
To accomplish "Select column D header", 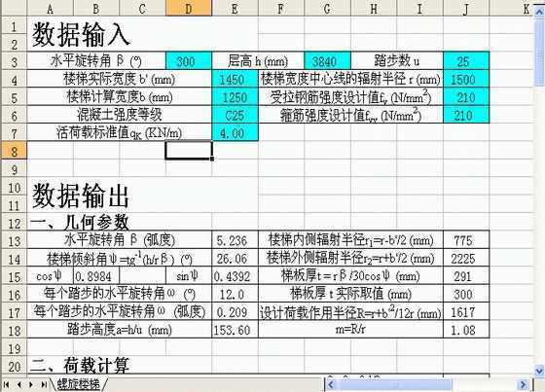I will click(189, 9).
